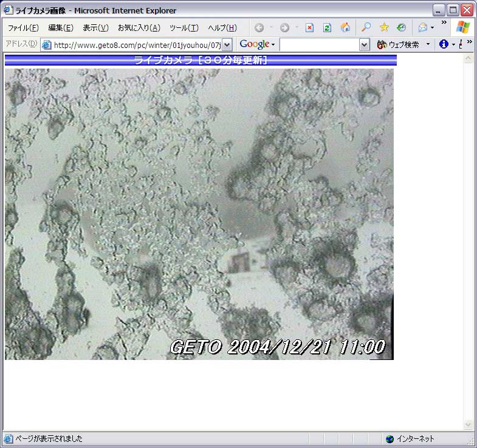Click the scrollbar up arrow
The width and height of the screenshot is (477, 448).
(468, 58)
